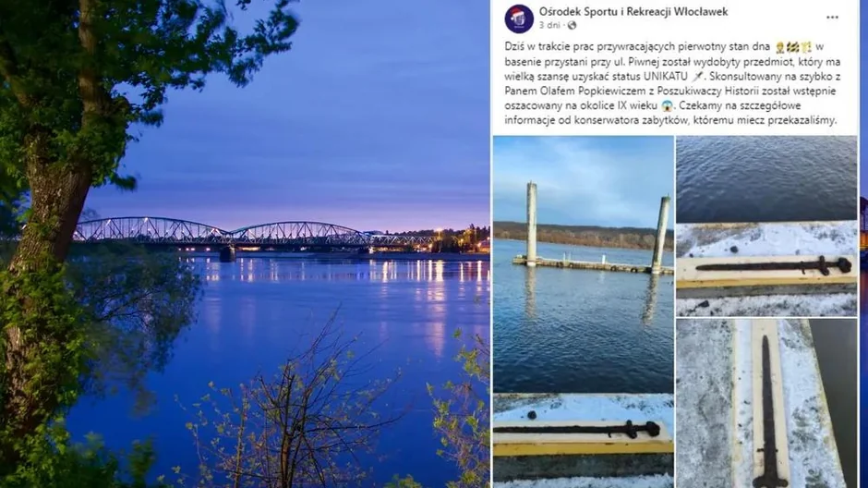Click the dagger emoji after UNIKATU
The image size is (868, 488).
coord(698,77)
